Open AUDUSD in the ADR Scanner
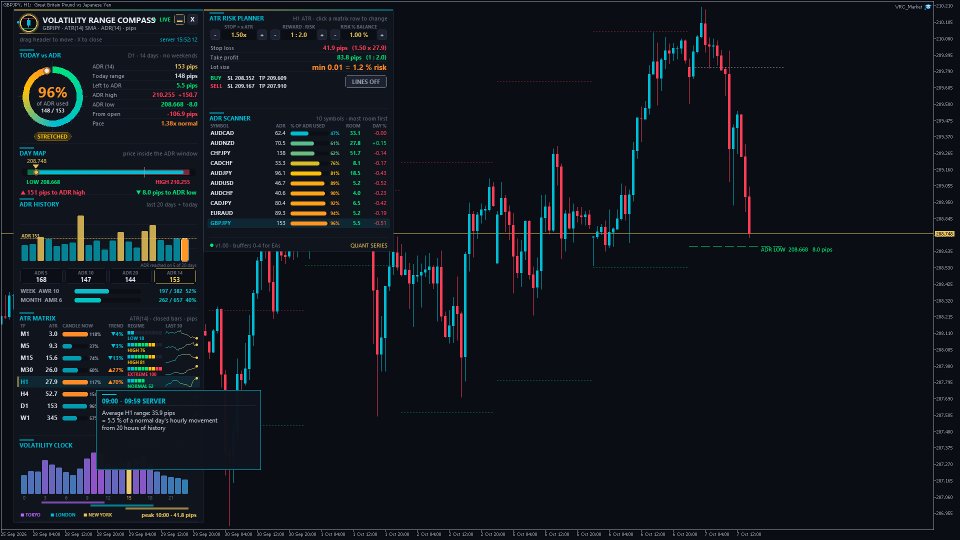 (299, 183)
